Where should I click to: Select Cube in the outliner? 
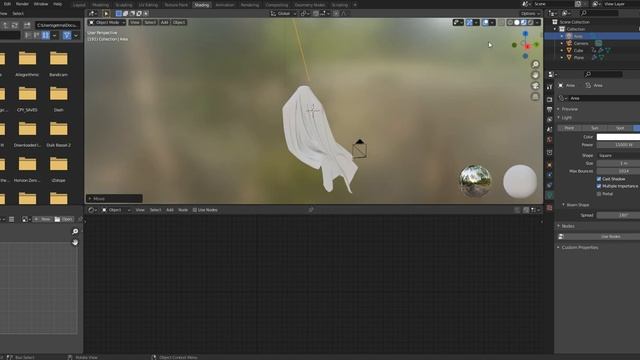578,51
